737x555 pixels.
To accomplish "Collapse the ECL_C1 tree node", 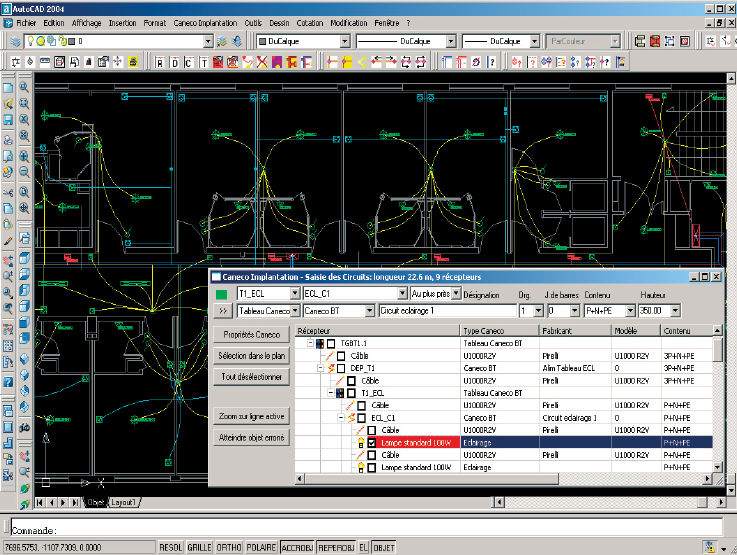I will tap(341, 417).
